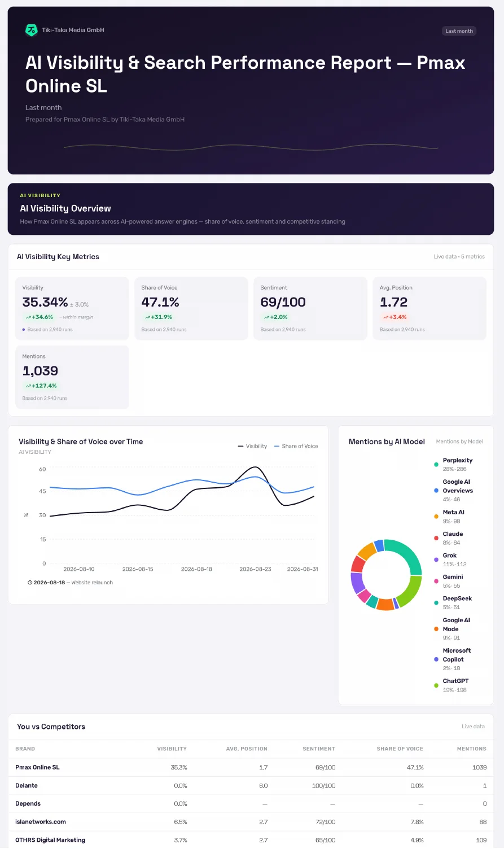This screenshot has height=857, width=504.
Task: Click the AI VISIBILITY section tag
Action: click(x=40, y=195)
